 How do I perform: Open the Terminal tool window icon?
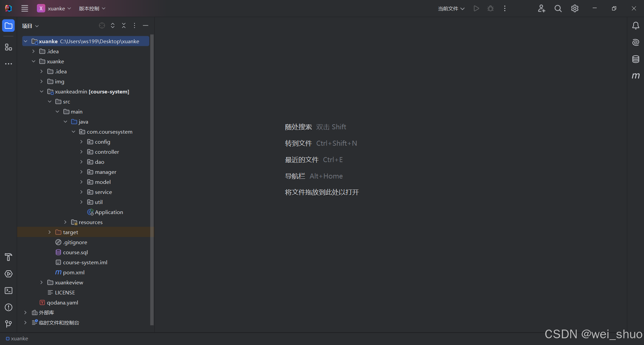point(8,290)
